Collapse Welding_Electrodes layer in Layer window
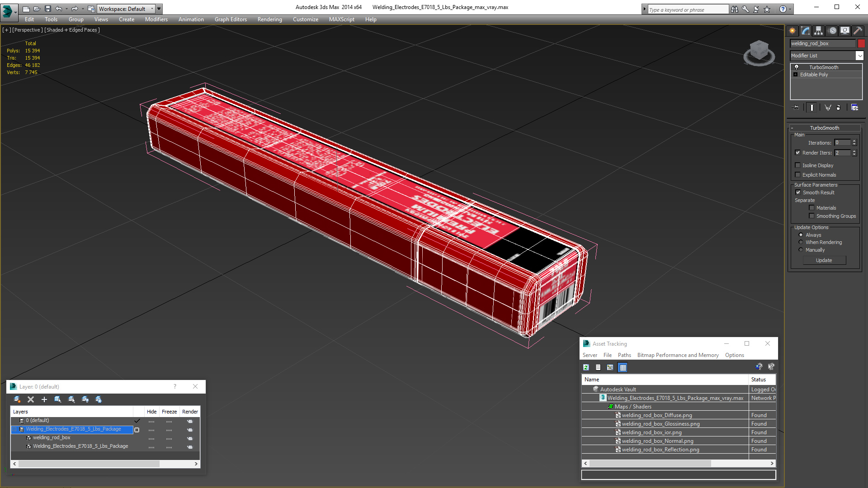 (x=14, y=429)
